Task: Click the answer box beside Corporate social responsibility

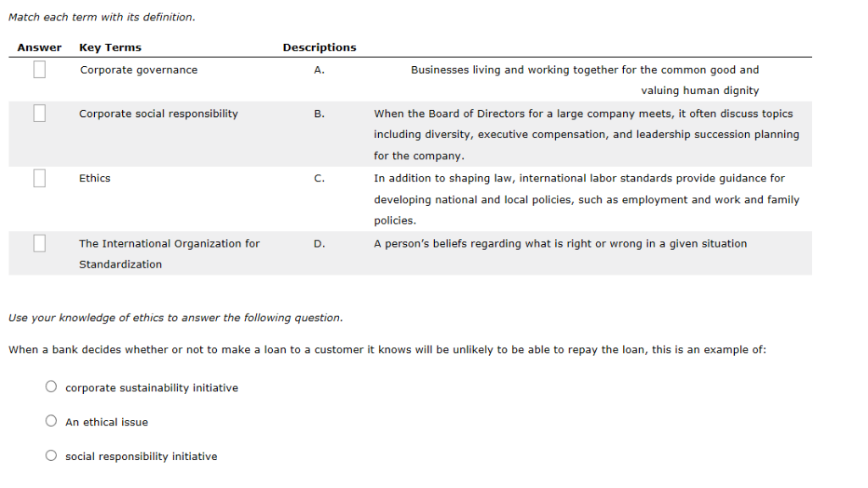Action: pyautogui.click(x=38, y=113)
